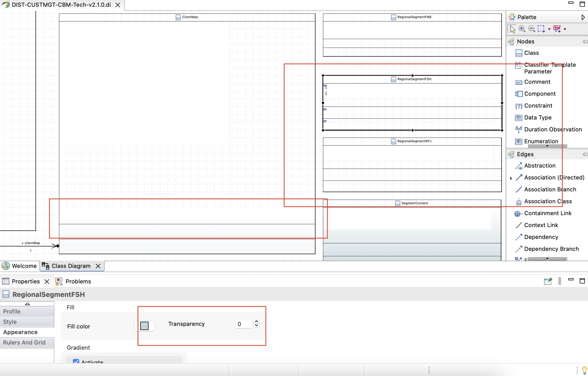Image resolution: width=588 pixels, height=376 pixels.
Task: Open the marquee tool dropdown arrow
Action: [x=549, y=29]
